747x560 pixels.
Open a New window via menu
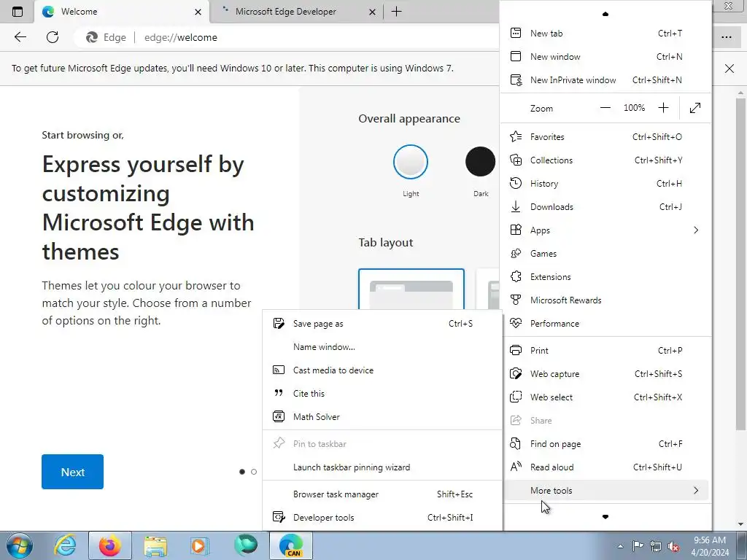coord(605,57)
